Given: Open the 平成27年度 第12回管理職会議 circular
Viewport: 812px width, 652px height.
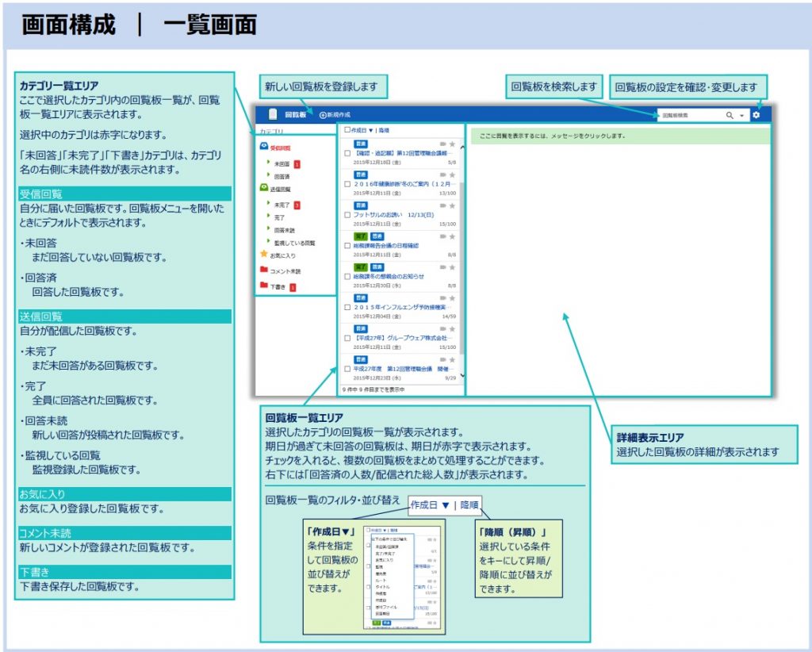Looking at the screenshot, I should tap(402, 369).
